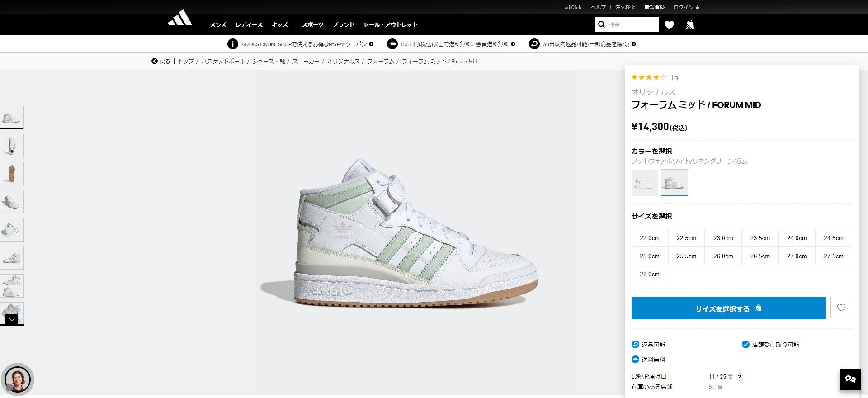Expand PayPay coupon details arrow

[371, 44]
